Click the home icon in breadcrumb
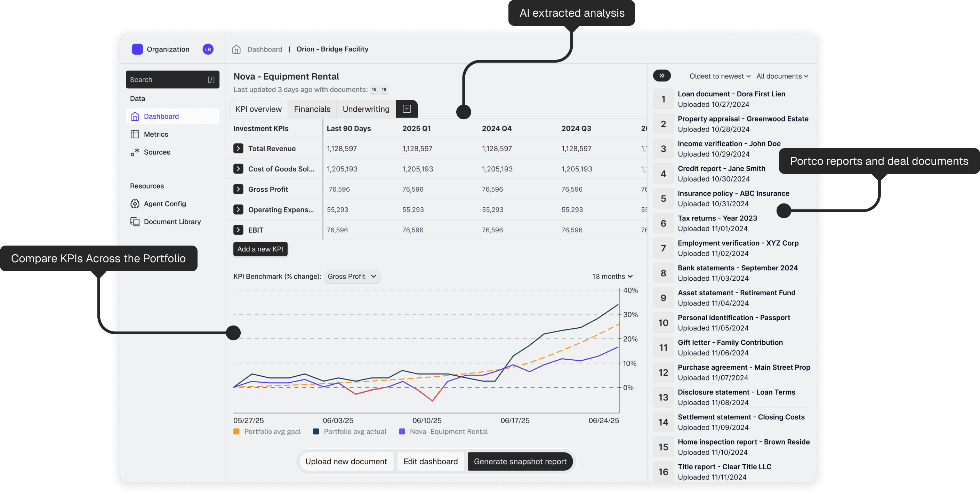 click(x=236, y=49)
